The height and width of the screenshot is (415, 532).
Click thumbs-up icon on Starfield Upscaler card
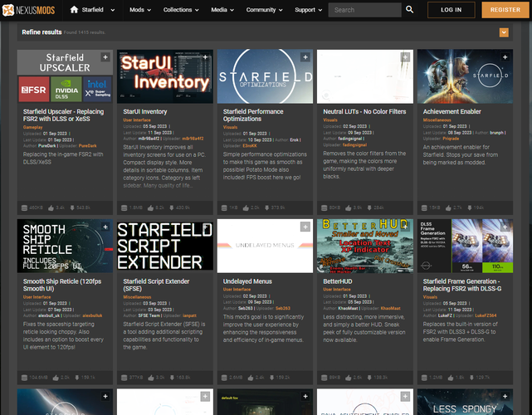click(x=51, y=207)
